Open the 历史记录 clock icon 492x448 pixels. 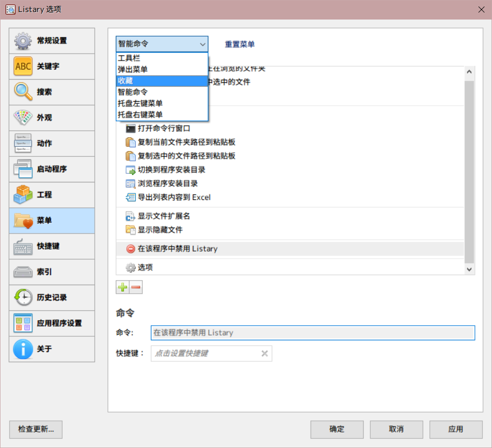23,297
